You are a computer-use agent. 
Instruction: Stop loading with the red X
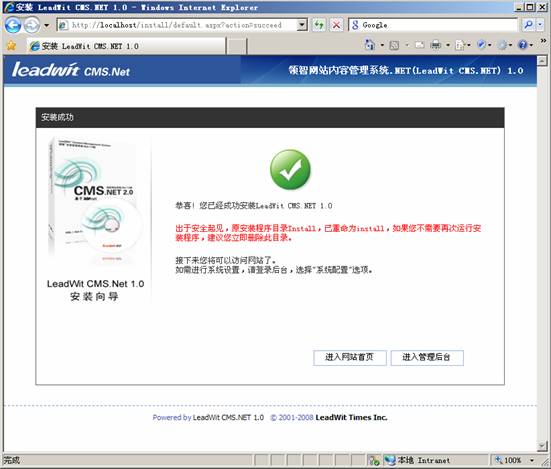click(336, 25)
